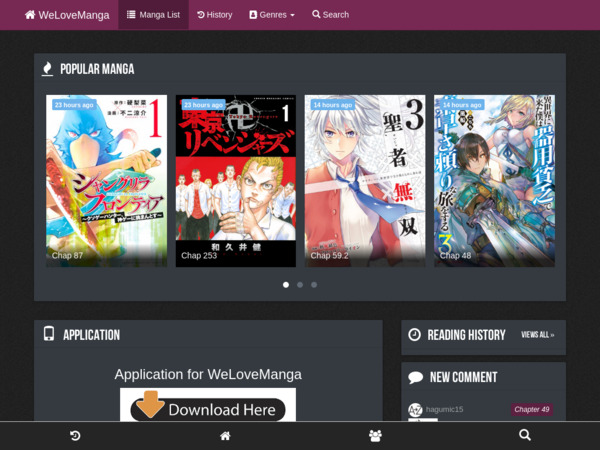Click the Reading History heading

coord(466,335)
